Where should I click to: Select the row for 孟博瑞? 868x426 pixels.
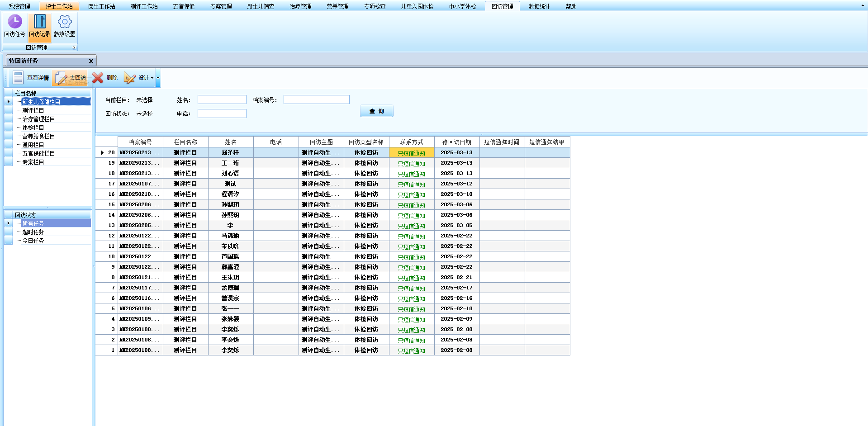pos(333,288)
